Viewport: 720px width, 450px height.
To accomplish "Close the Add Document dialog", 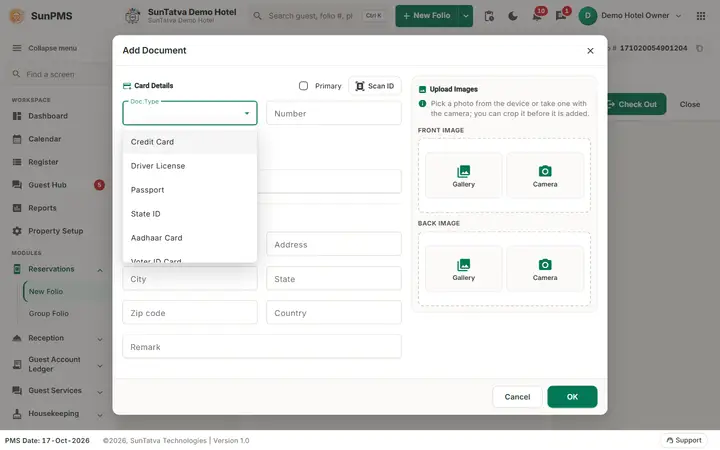I will coord(590,51).
